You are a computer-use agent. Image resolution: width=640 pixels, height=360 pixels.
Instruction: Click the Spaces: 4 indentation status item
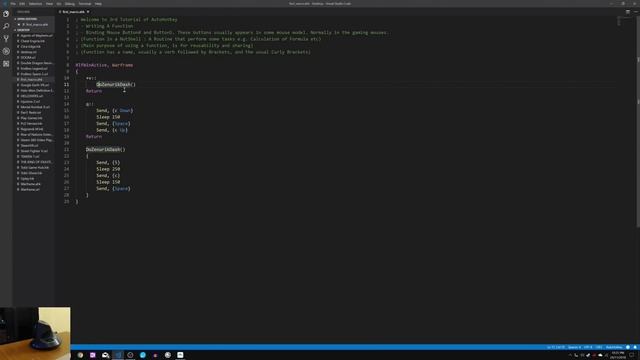(x=574, y=347)
